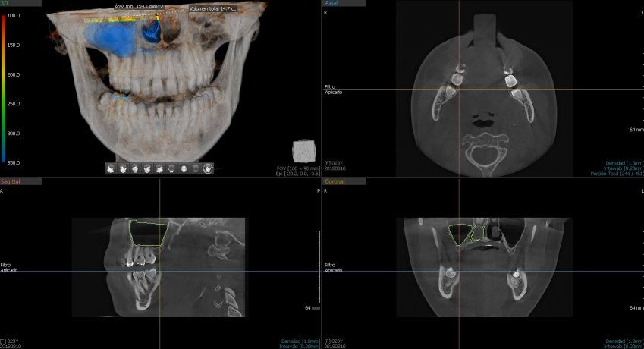The width and height of the screenshot is (644, 349).
Task: Select the dimmed eighth head view icon
Action: point(195,168)
